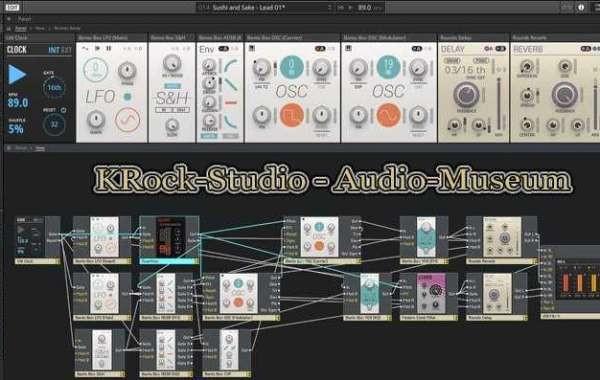Toggle the Reverb block A/B switch
The height and width of the screenshot is (380, 600).
click(585, 49)
